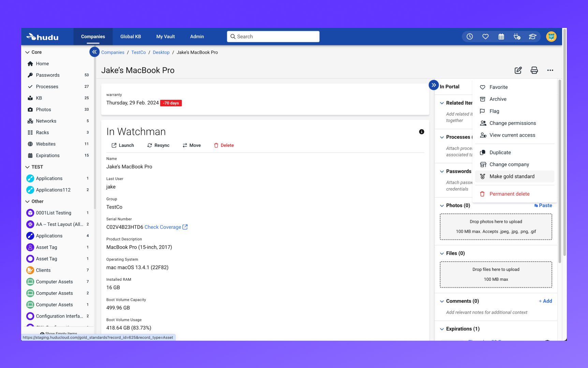Select View current access
Viewport: 588px width, 368px height.
514,135
